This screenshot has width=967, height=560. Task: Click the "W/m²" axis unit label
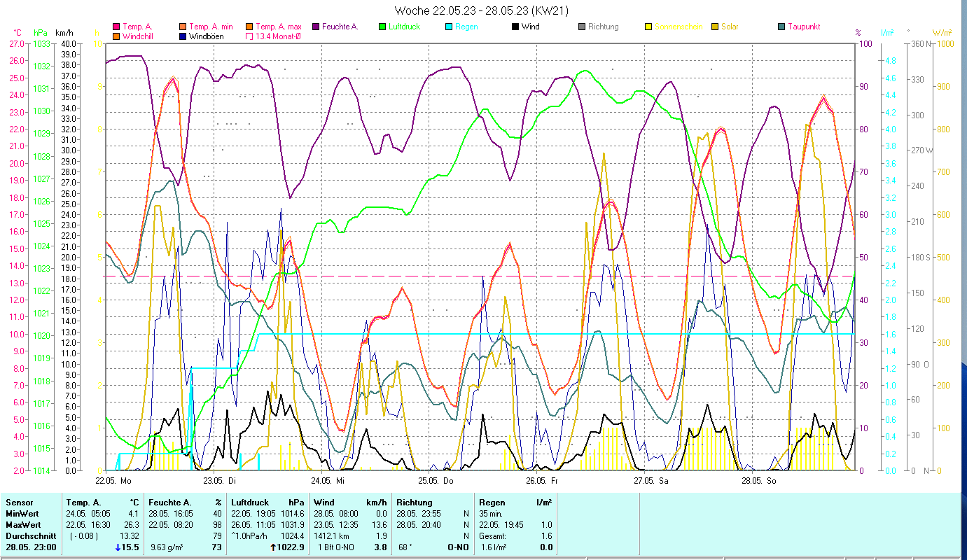[x=942, y=33]
